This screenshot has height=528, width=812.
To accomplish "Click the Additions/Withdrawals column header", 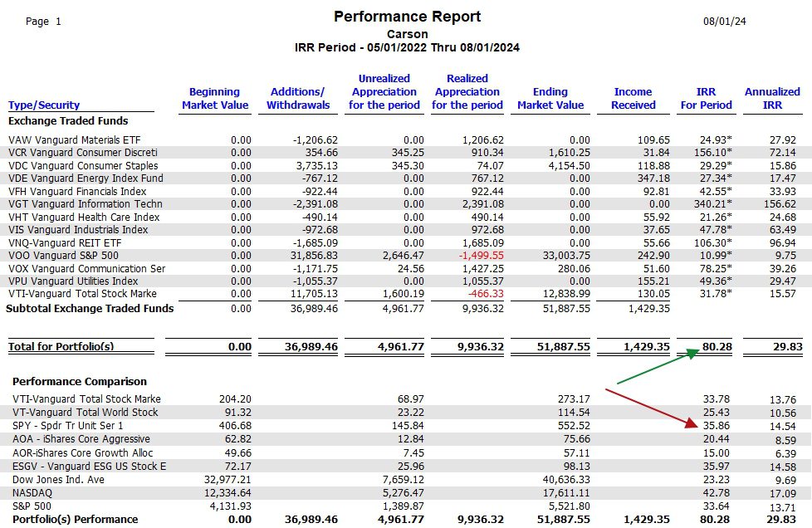I will pyautogui.click(x=298, y=98).
